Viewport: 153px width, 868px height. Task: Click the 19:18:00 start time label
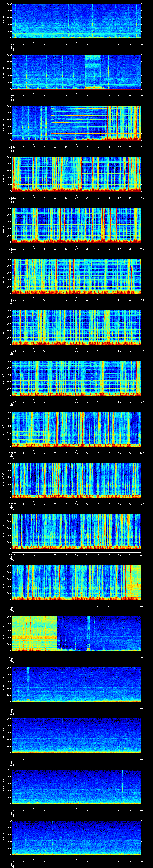click(x=12, y=249)
